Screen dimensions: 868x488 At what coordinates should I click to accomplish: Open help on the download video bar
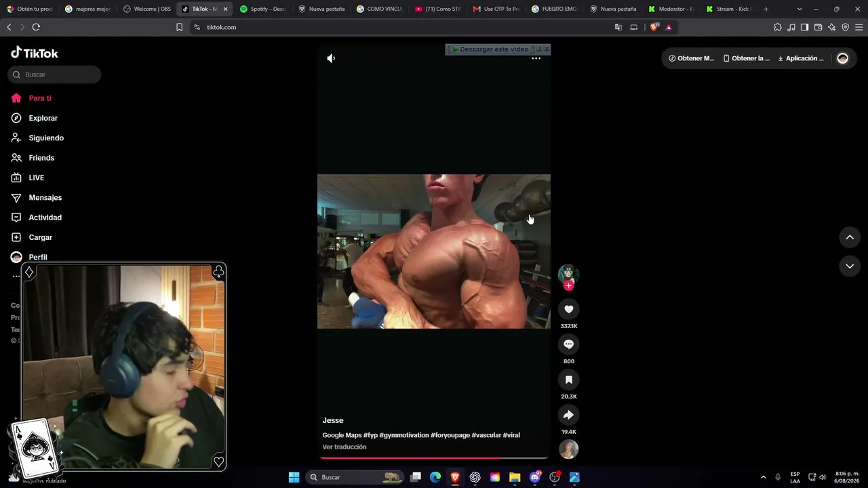click(539, 49)
